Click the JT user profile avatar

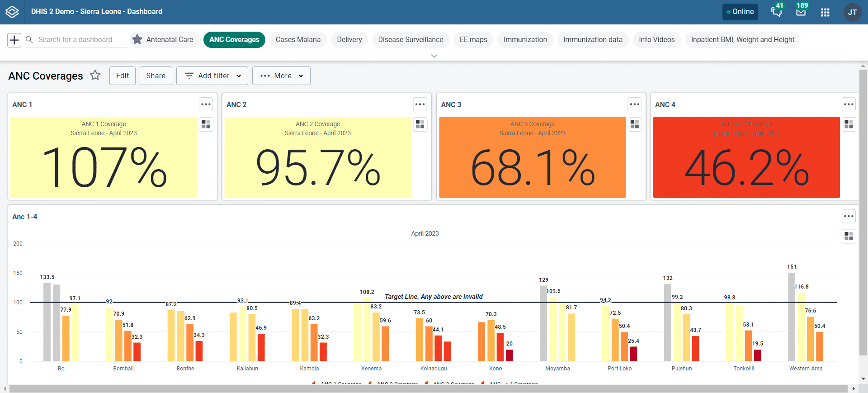[x=852, y=12]
